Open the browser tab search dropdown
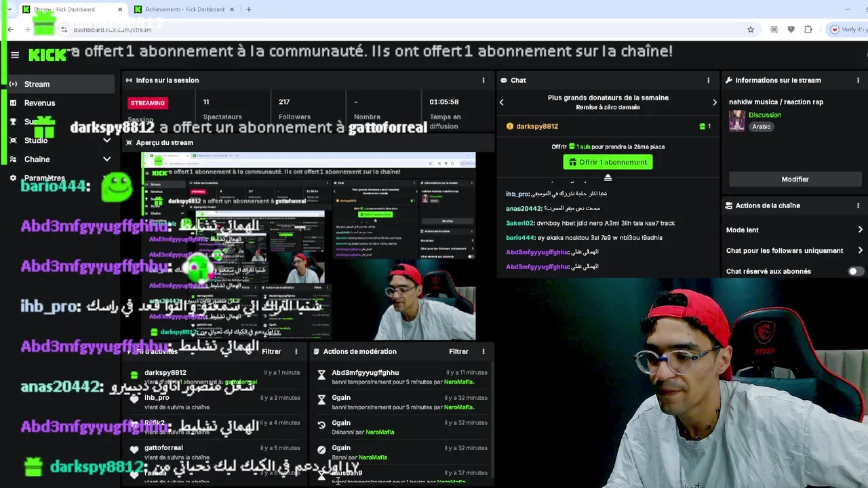Screen dimensions: 868x488 coord(8,9)
